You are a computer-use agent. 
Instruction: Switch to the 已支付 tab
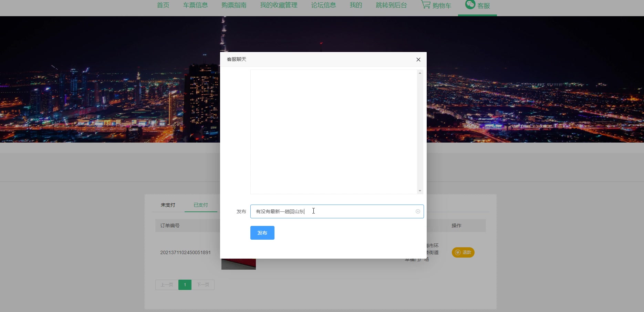tap(201, 205)
